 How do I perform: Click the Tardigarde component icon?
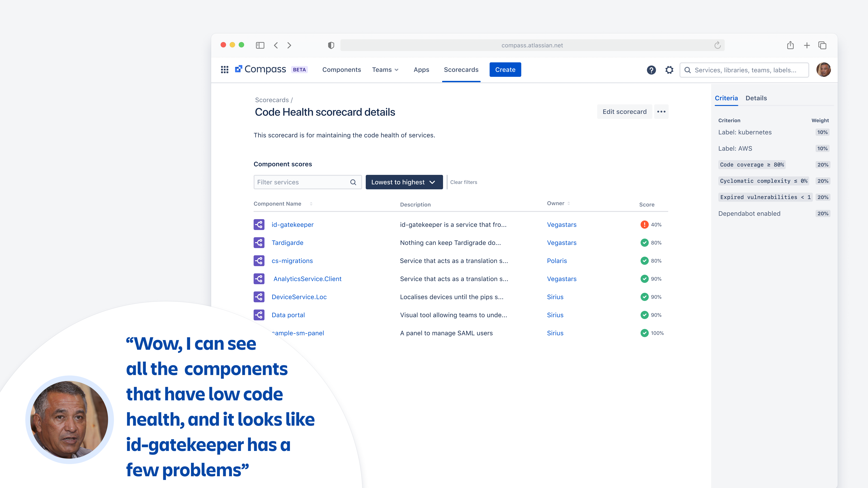point(259,242)
